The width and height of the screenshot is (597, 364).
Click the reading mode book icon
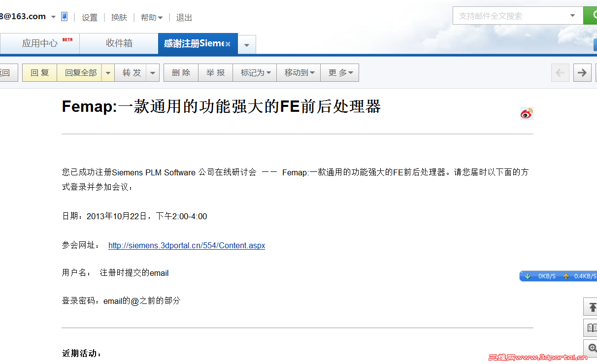pyautogui.click(x=591, y=328)
